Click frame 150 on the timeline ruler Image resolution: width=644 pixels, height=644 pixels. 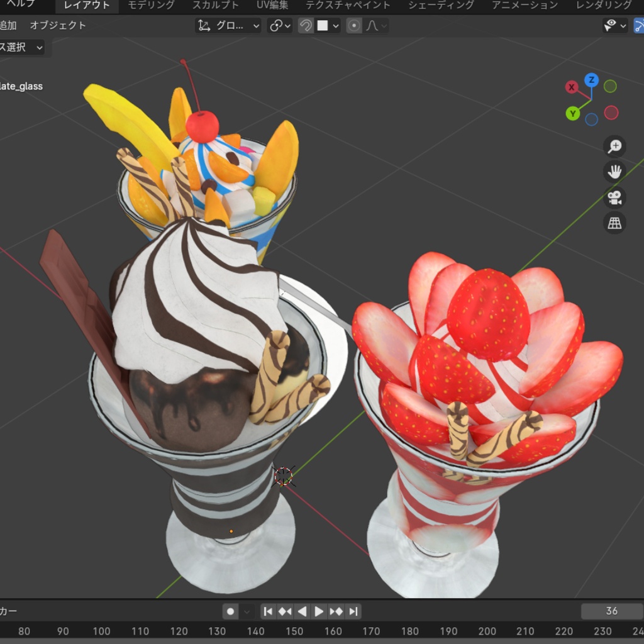(295, 631)
